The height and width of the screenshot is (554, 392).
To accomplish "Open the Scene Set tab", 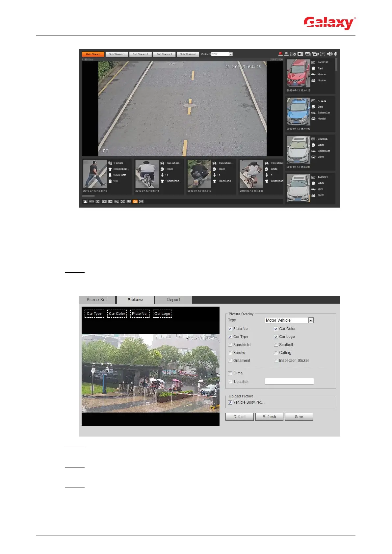I will coord(97,300).
